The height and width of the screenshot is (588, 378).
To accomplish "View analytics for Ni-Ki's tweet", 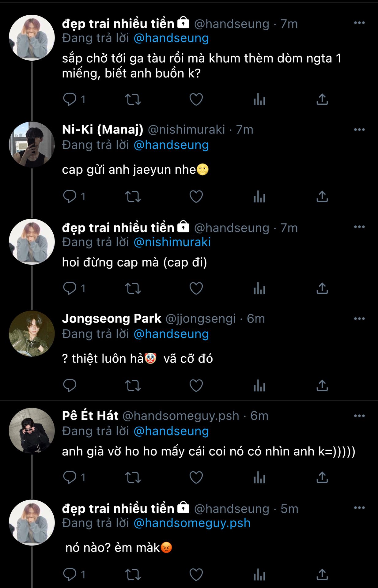I will [259, 197].
